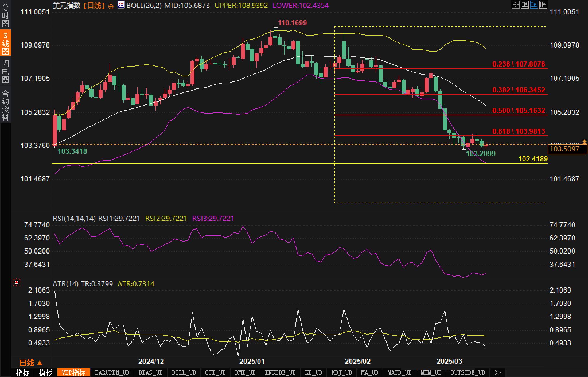This screenshot has width=588, height=377.
Task: Click the 2025/02 date on time axis
Action: [357, 361]
